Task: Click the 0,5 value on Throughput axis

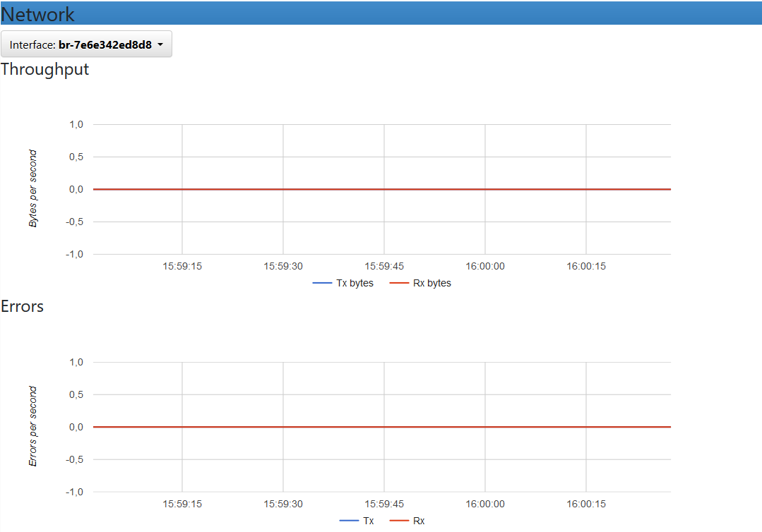Action: click(76, 157)
